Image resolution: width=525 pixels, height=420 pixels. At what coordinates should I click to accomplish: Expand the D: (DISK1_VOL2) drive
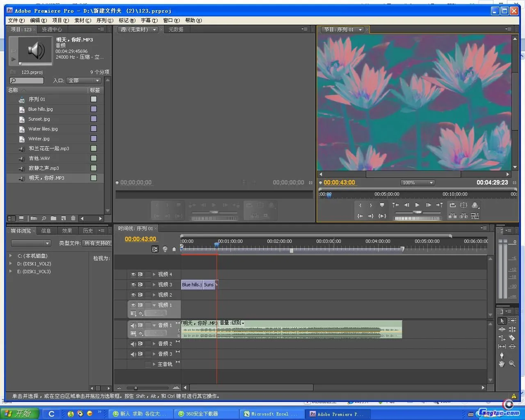[x=11, y=264]
